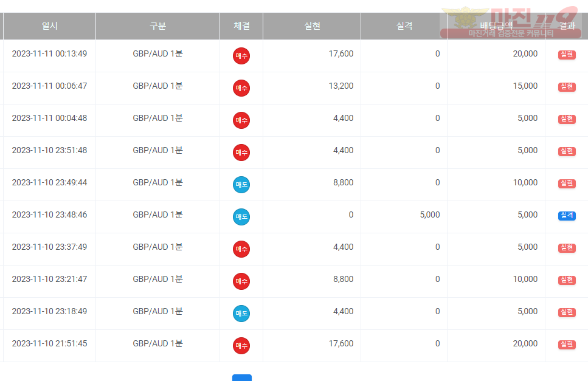Screen dimensions: 588x381
Task: Select the date 2023-11-11 00:13:49
Action: pos(49,53)
